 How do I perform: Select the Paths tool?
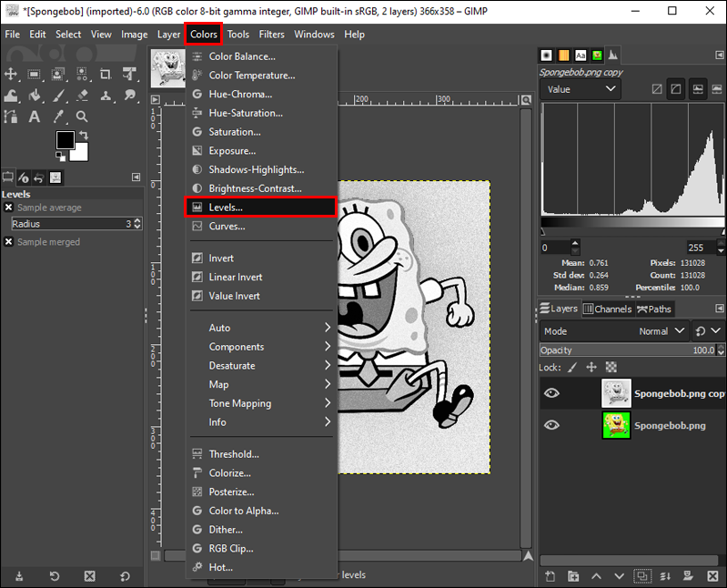click(11, 117)
